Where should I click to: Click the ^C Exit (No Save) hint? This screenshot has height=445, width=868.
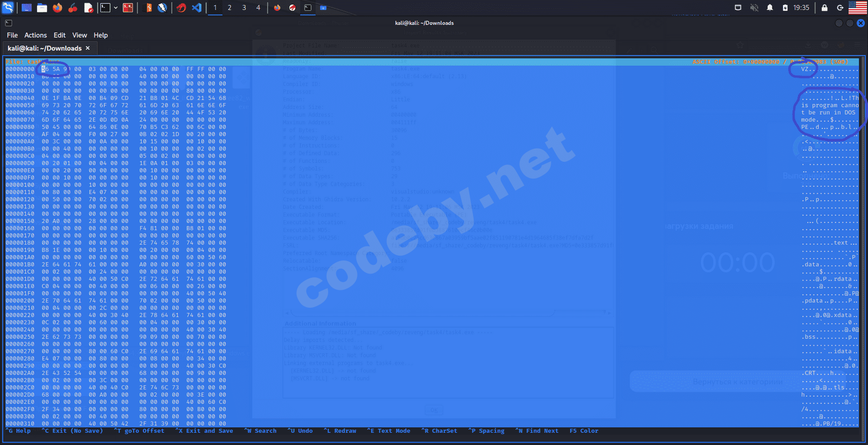click(72, 431)
